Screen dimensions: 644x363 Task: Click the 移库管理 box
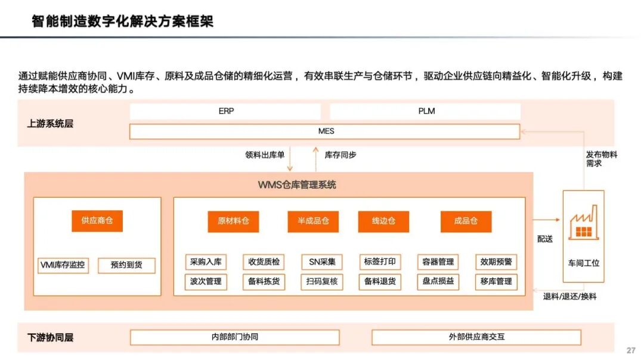point(496,282)
